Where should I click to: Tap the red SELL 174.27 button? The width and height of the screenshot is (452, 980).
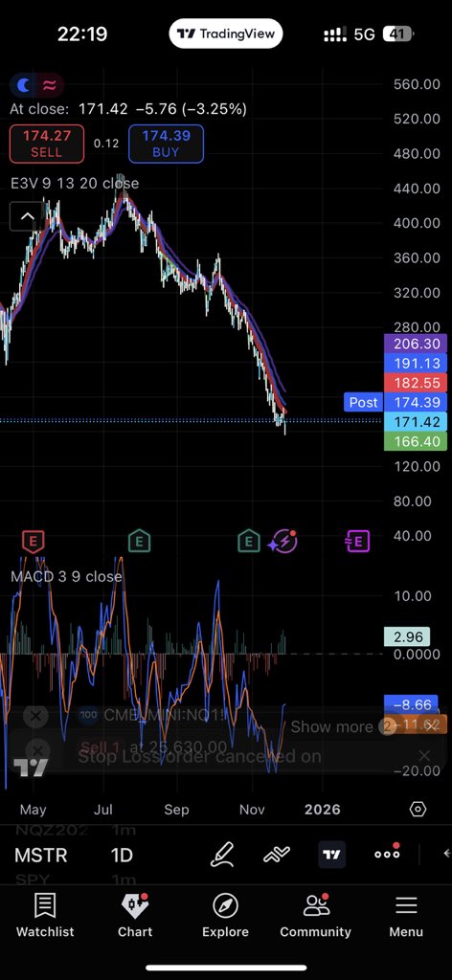pyautogui.click(x=47, y=144)
